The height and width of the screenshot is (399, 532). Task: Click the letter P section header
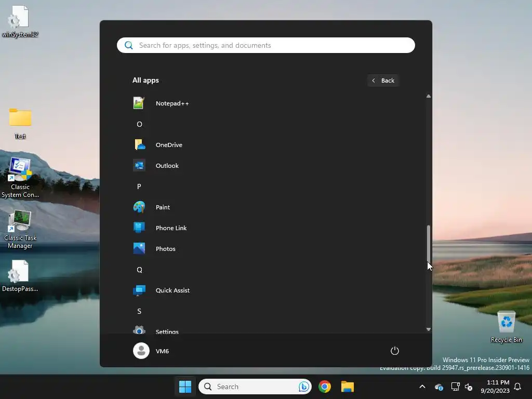139,187
